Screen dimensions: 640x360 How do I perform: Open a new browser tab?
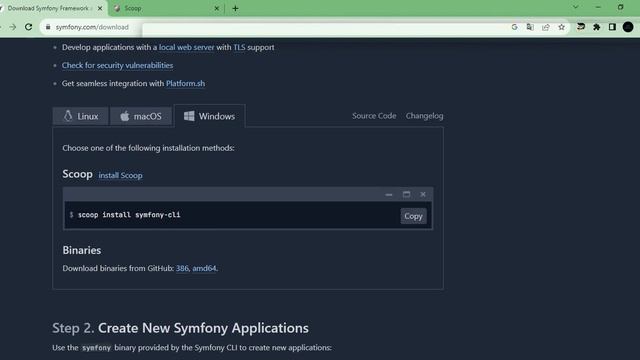235,8
